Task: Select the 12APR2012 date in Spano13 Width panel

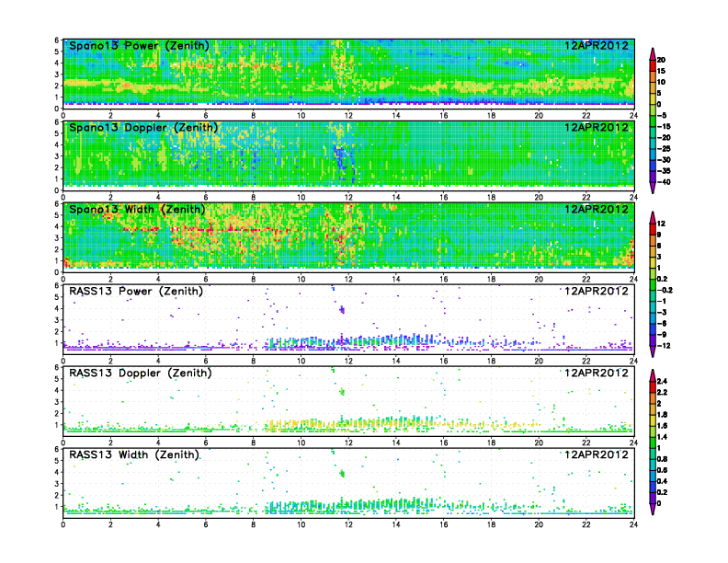Action: 597,209
